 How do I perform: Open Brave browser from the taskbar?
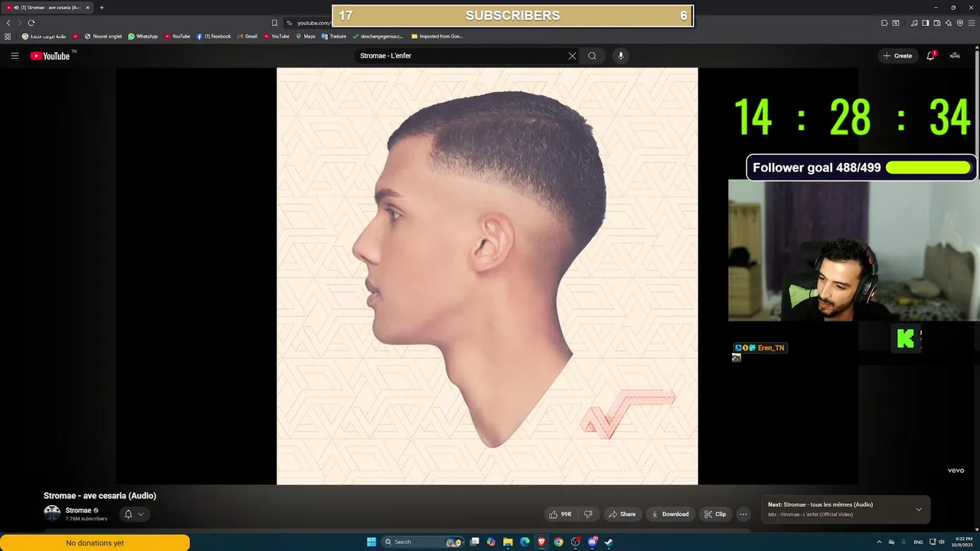pos(541,542)
